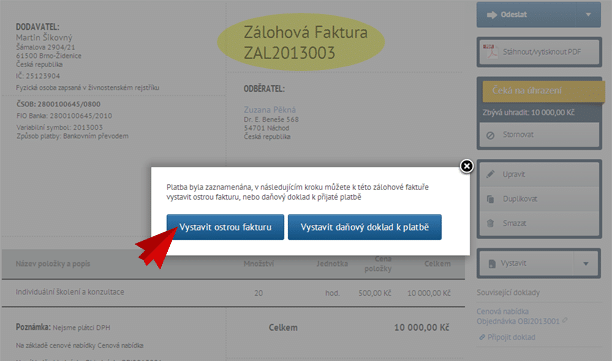Open the Odeslat dropdown arrow

pyautogui.click(x=588, y=15)
